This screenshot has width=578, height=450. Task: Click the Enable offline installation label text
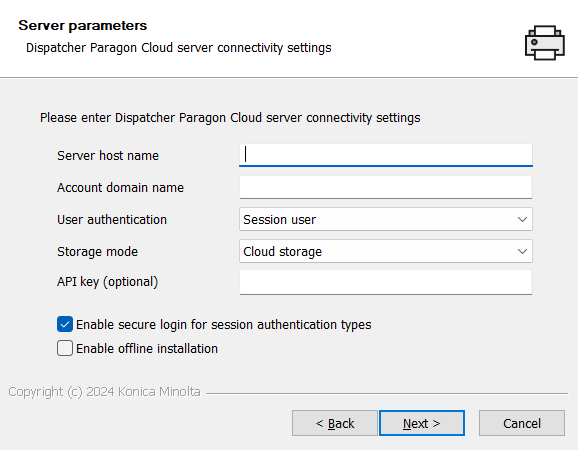coord(147,349)
